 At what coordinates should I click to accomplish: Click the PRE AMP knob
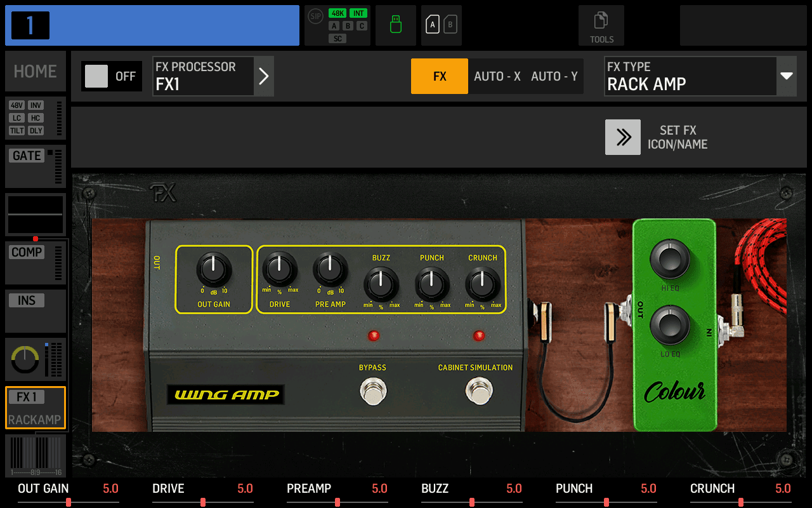(x=331, y=269)
